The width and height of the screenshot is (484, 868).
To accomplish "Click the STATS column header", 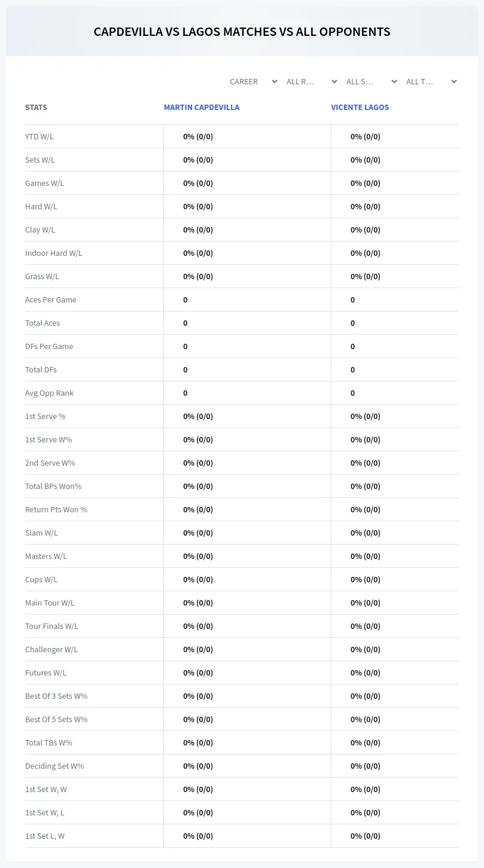I will 36,108.
